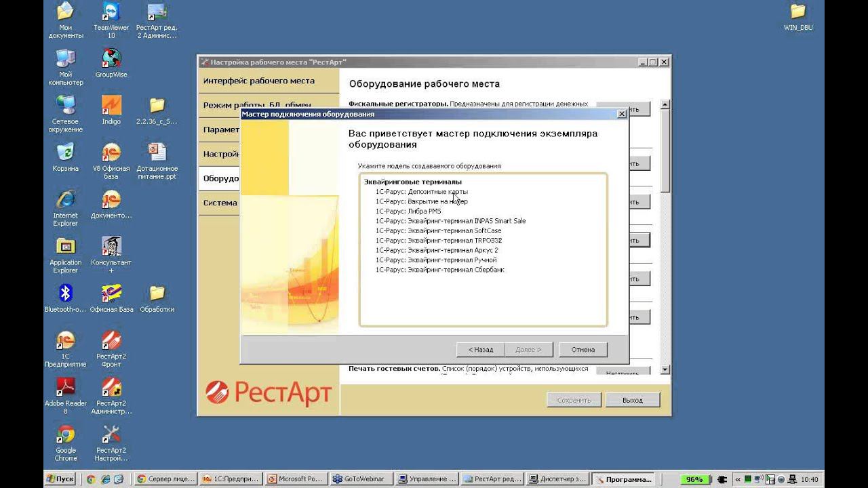Select the Параметры section in the sidebar
This screenshot has height=488, width=868.
pos(220,129)
